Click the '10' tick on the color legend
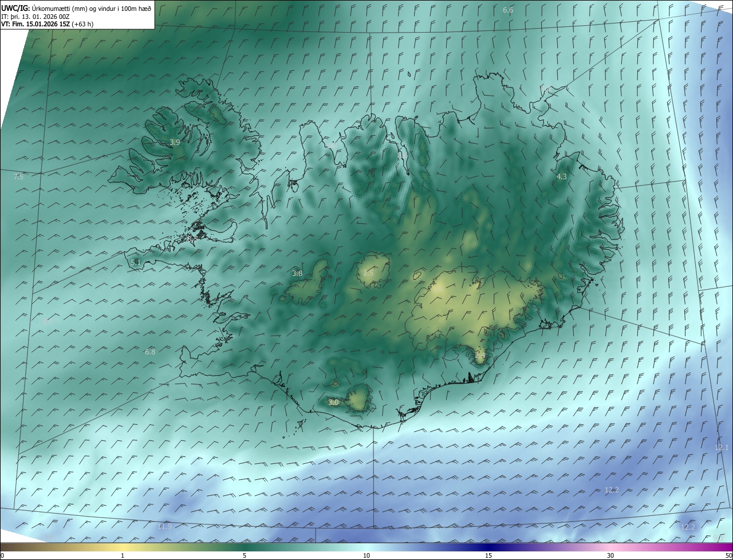The image size is (733, 560). pos(366,555)
